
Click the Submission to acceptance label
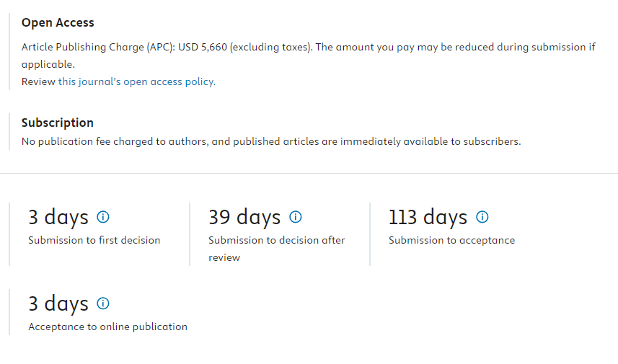point(451,240)
